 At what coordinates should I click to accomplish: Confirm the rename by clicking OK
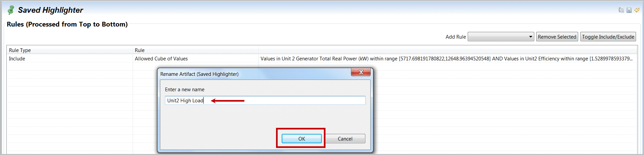pos(301,139)
